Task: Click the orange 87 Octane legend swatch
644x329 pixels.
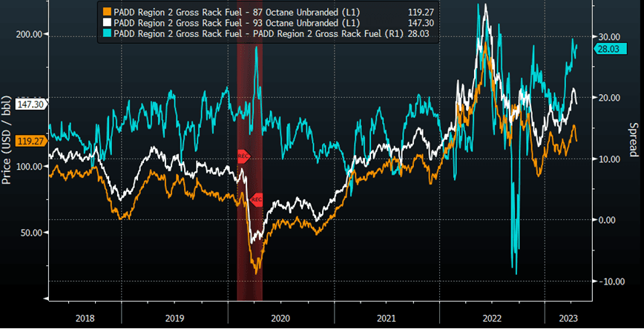Action: point(108,13)
